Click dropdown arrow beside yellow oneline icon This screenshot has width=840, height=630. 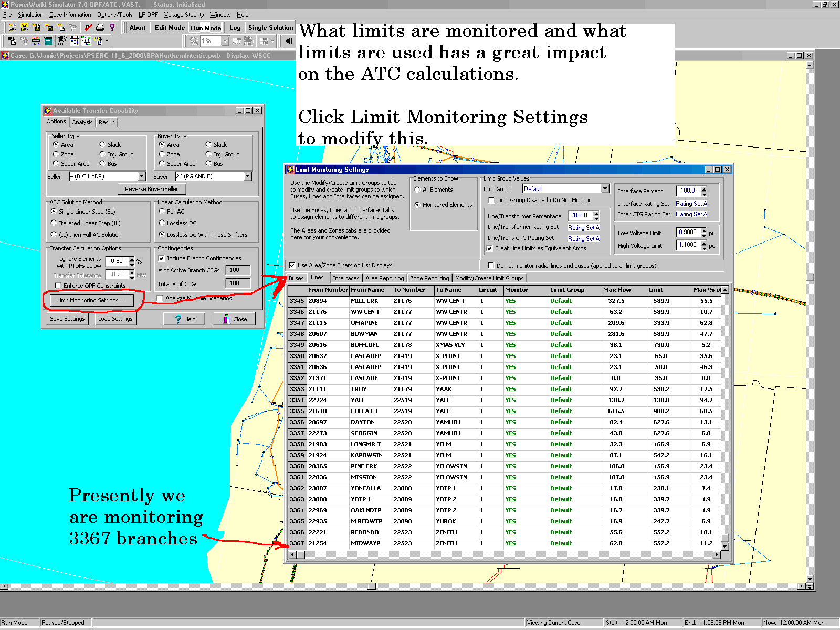(x=107, y=40)
